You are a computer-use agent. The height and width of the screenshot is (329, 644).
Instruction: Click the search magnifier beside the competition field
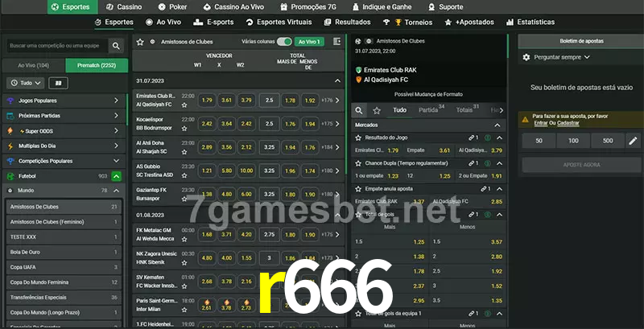[x=116, y=46]
